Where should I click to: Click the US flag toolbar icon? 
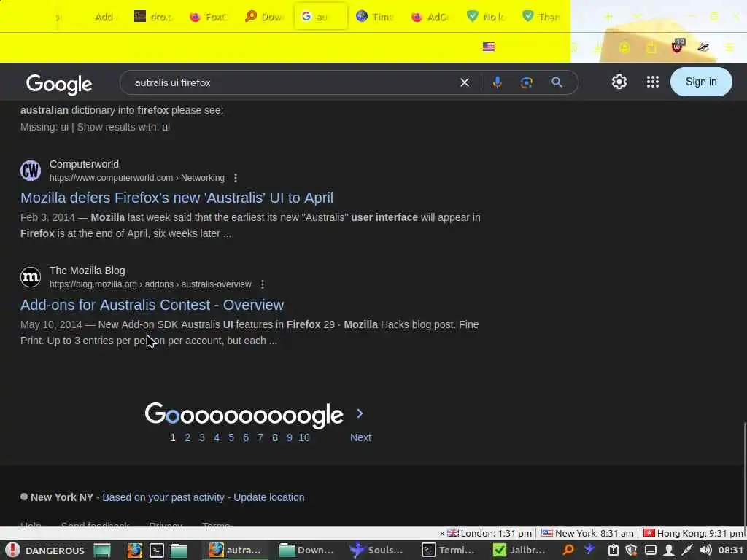(x=488, y=47)
